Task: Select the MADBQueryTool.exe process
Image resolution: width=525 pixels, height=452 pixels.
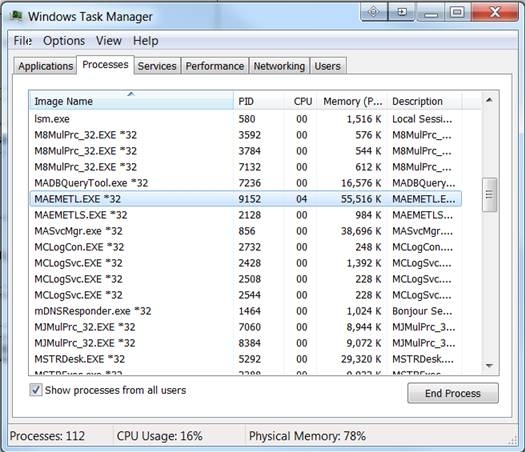Action: (x=246, y=183)
